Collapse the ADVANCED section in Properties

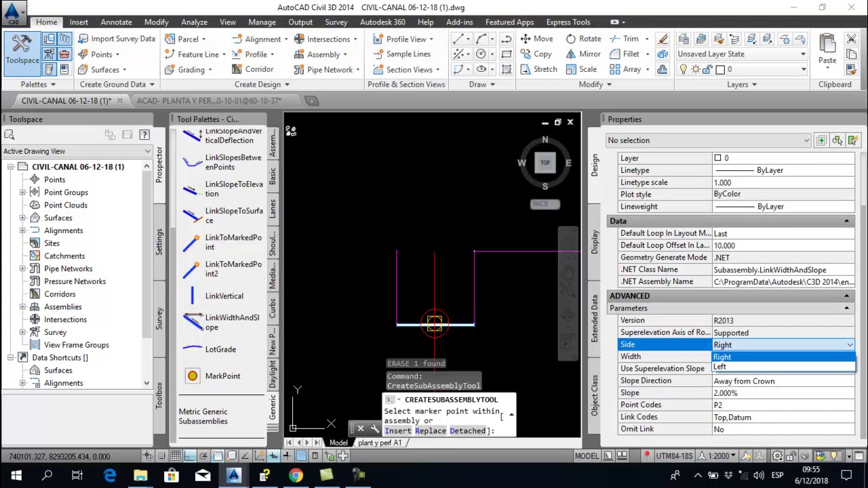click(x=846, y=296)
